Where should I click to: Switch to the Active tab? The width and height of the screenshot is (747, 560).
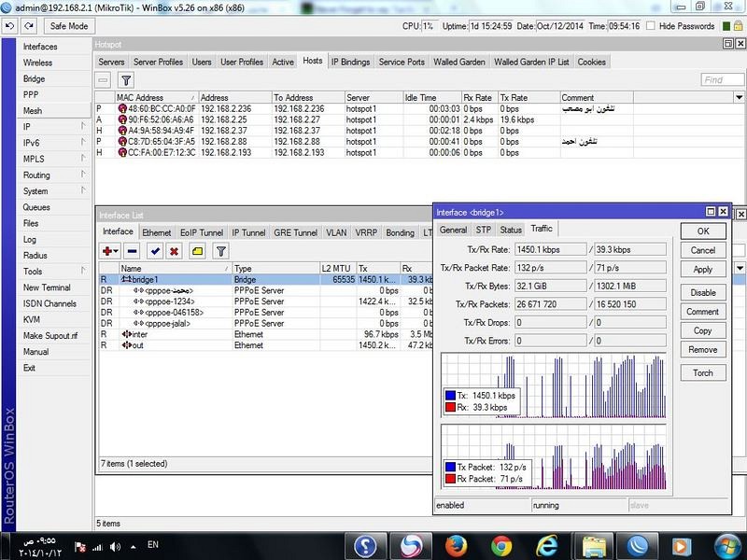(x=283, y=62)
